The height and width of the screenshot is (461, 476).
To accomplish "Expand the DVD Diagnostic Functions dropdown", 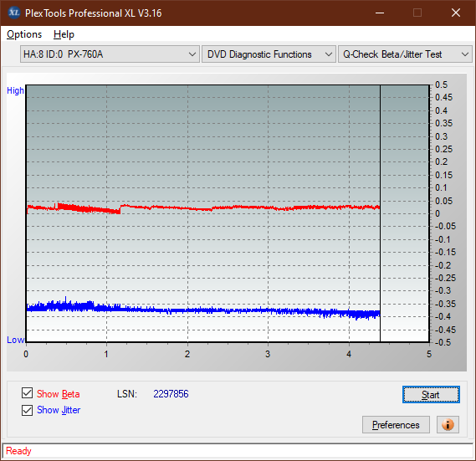I will click(269, 54).
